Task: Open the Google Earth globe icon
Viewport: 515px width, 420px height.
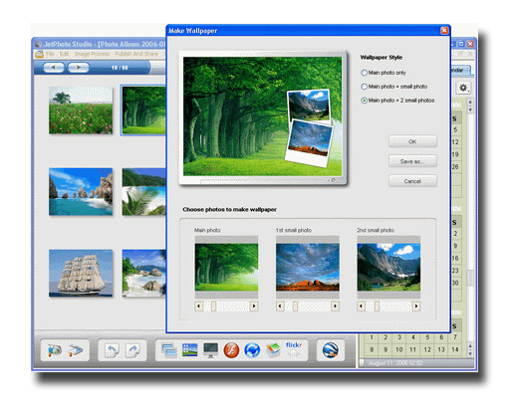Action: click(x=331, y=350)
